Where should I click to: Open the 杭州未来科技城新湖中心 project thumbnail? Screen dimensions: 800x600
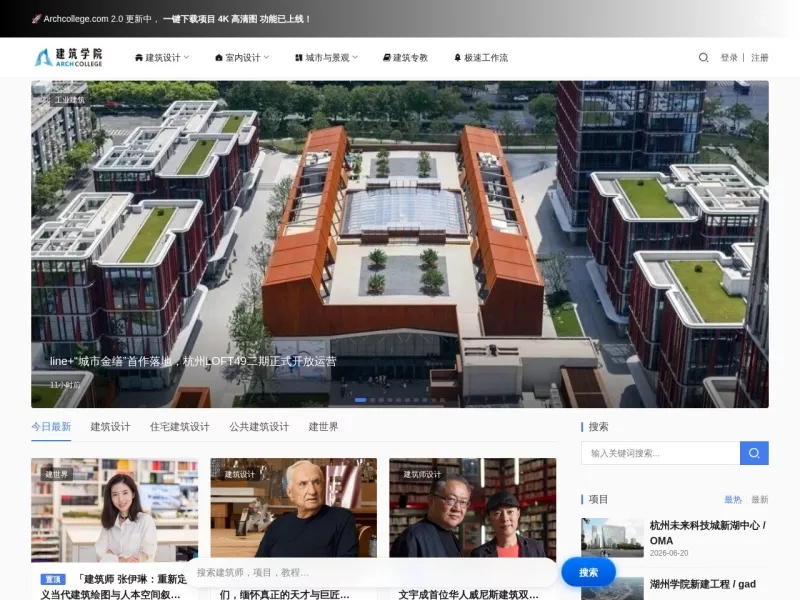(x=612, y=537)
